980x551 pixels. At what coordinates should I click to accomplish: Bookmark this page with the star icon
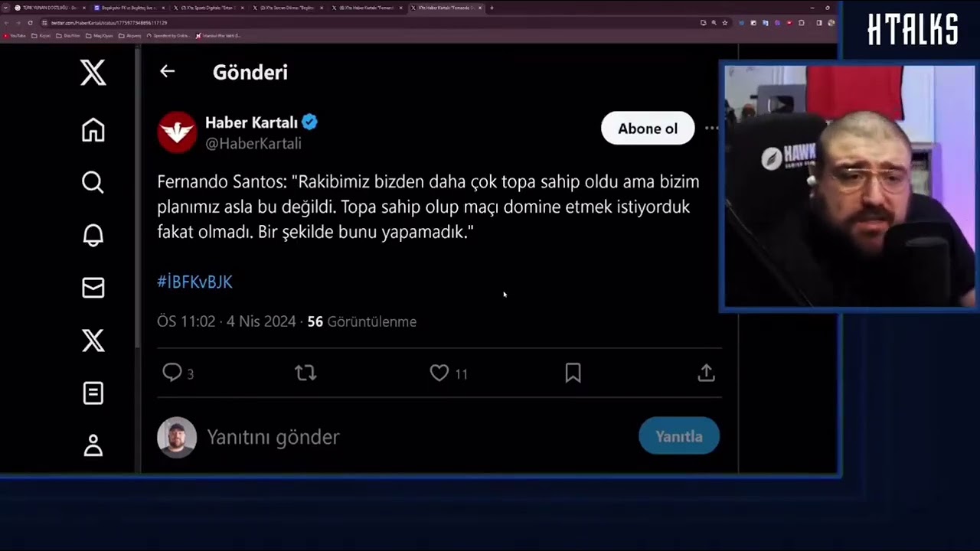click(725, 23)
